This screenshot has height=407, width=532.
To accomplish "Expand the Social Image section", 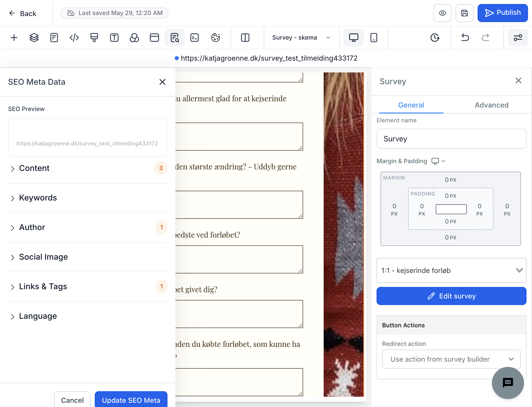I will point(88,257).
